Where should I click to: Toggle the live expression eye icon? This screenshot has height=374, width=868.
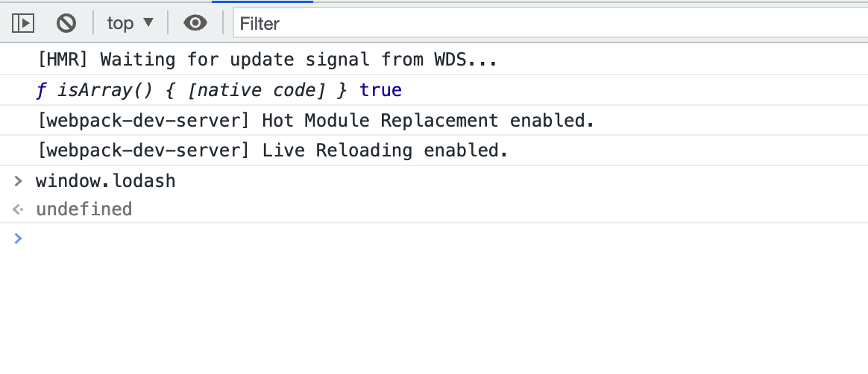point(195,22)
